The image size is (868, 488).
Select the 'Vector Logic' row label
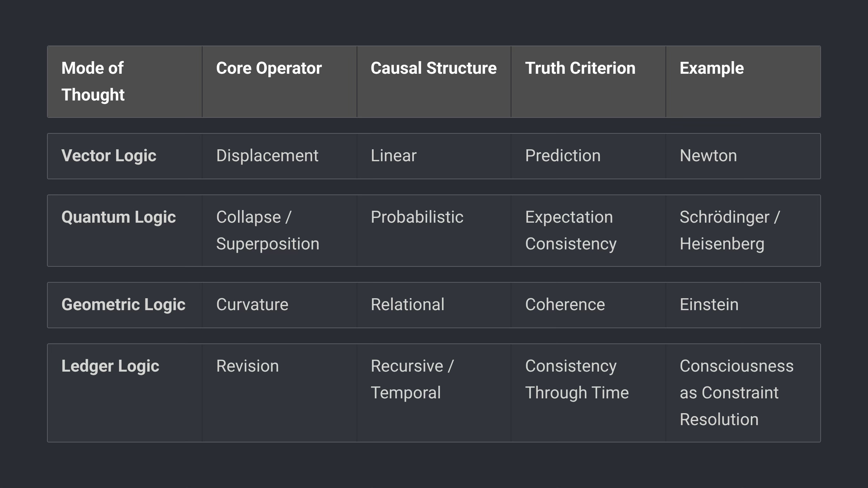(x=125, y=156)
